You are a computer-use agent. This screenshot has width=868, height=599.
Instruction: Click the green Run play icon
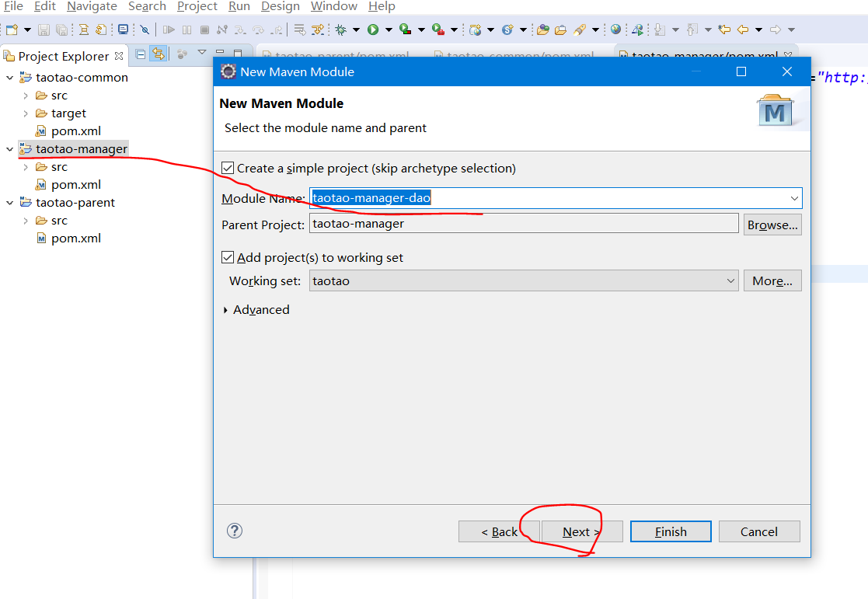point(373,30)
